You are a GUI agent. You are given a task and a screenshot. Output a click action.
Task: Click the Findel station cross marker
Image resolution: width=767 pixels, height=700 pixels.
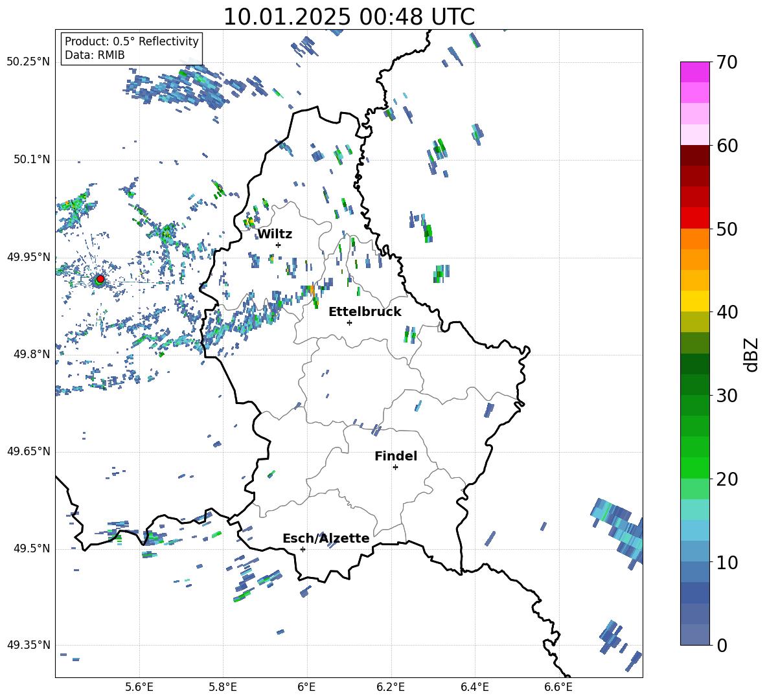coord(395,468)
